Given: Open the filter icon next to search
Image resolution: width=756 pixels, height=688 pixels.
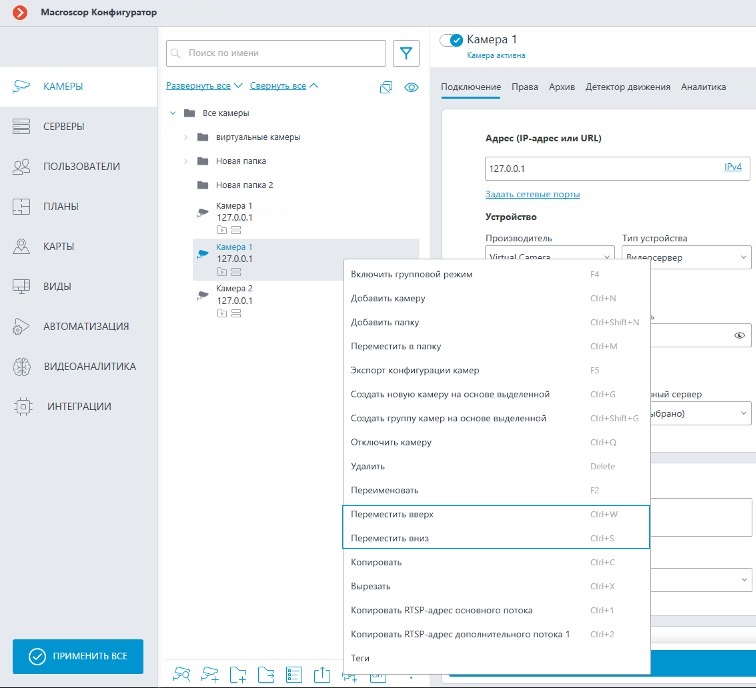Looking at the screenshot, I should [406, 53].
